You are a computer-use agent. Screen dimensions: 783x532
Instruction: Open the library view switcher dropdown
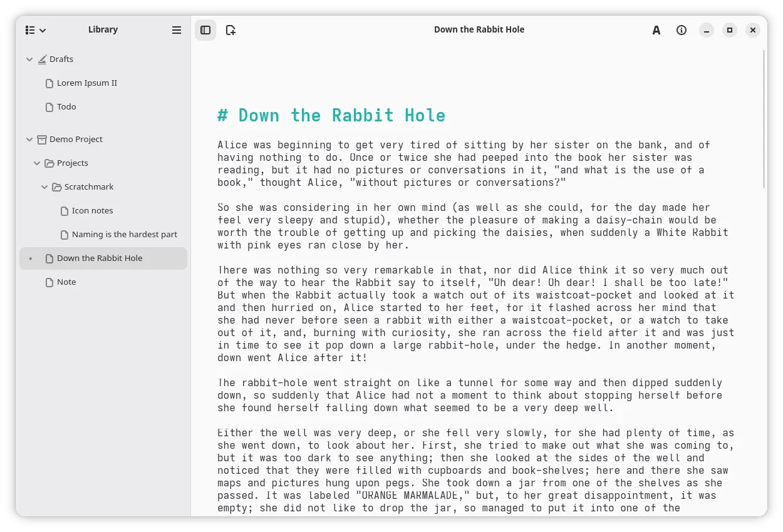36,30
